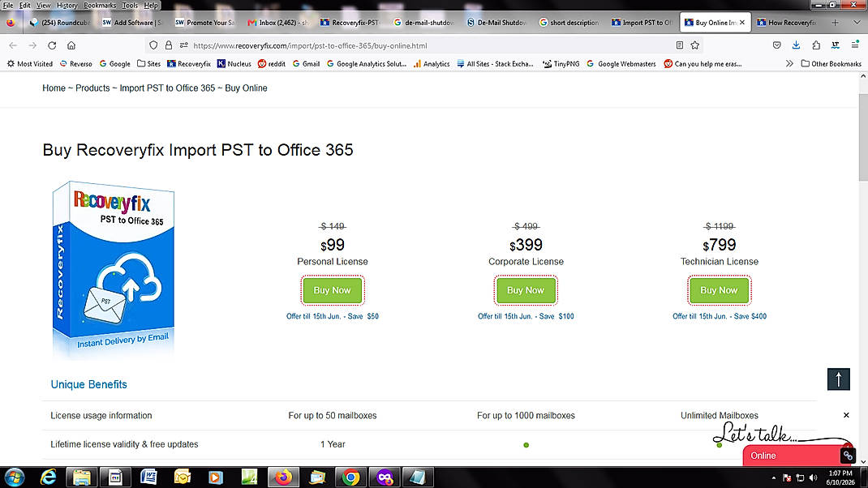Click Products breadcrumb link
Viewport: 868px width, 488px height.
point(92,88)
